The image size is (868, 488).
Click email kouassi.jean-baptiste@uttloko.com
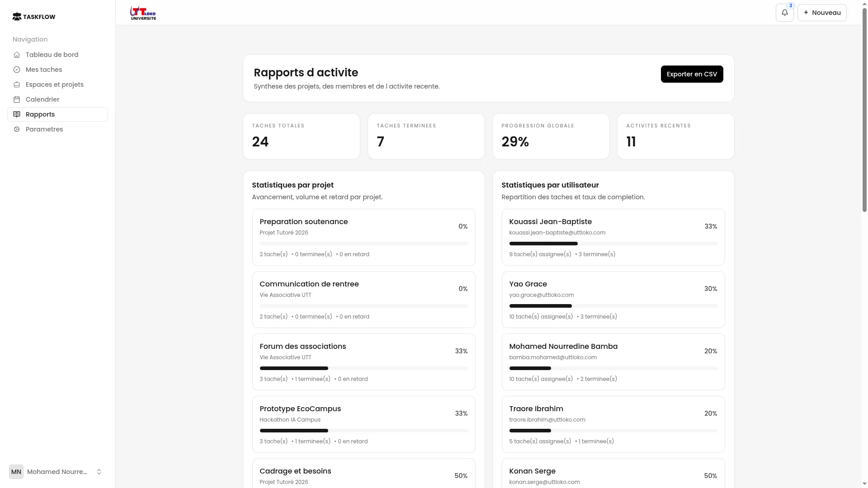click(x=557, y=233)
